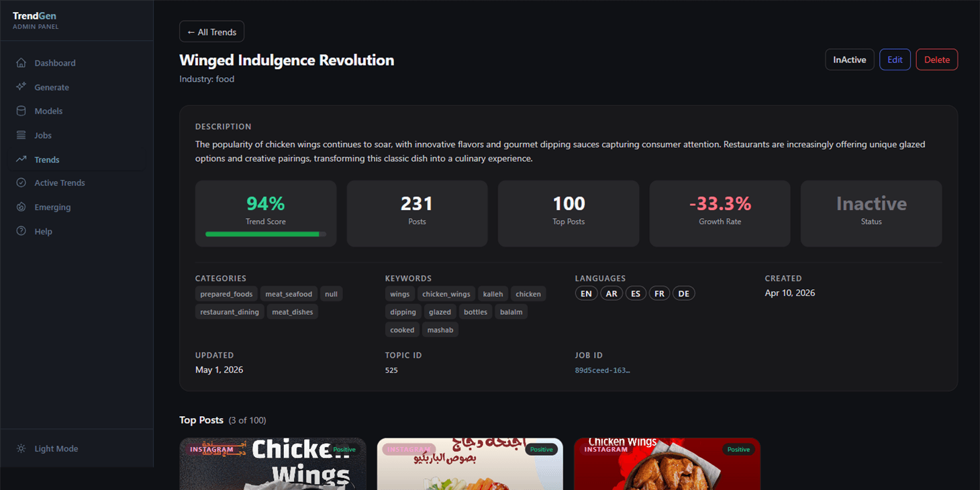Click the wings keyword tag
Screen dimensions: 980x490
[400, 294]
